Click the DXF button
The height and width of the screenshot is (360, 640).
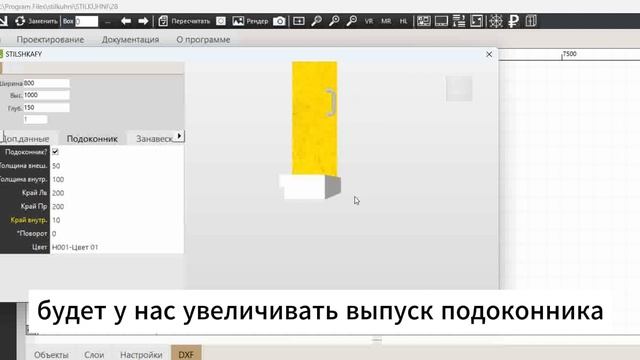pyautogui.click(x=186, y=354)
